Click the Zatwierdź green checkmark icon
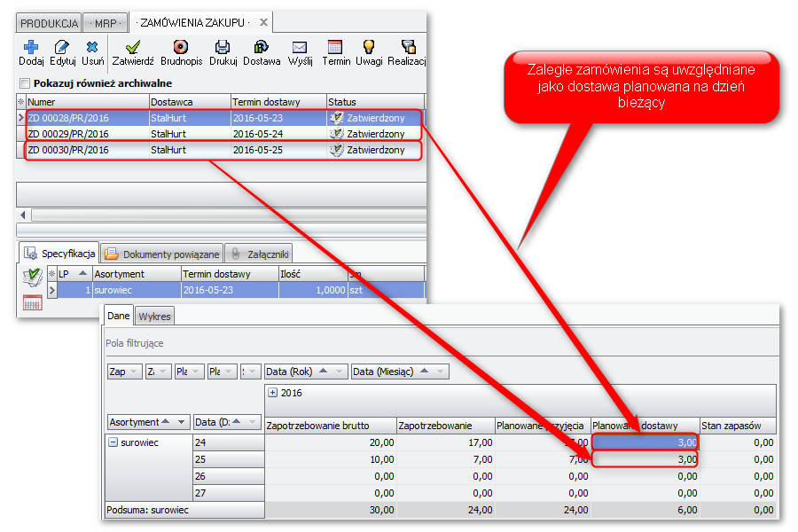 [x=133, y=47]
